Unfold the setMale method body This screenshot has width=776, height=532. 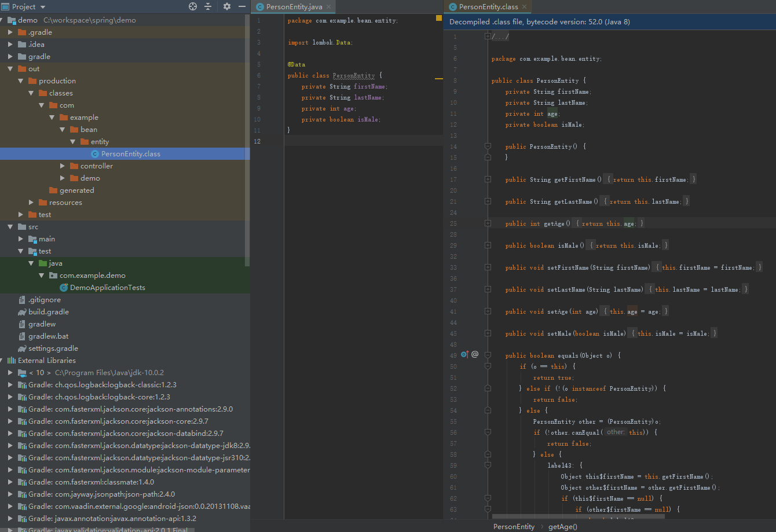(x=488, y=333)
